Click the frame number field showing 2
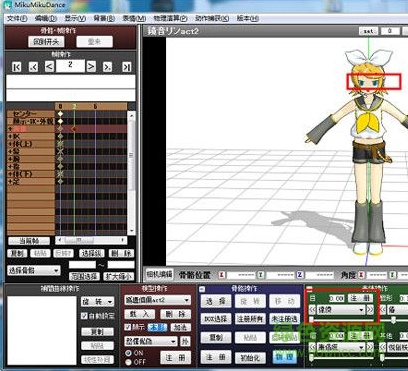Screen dimensions: 408x371 point(70,66)
